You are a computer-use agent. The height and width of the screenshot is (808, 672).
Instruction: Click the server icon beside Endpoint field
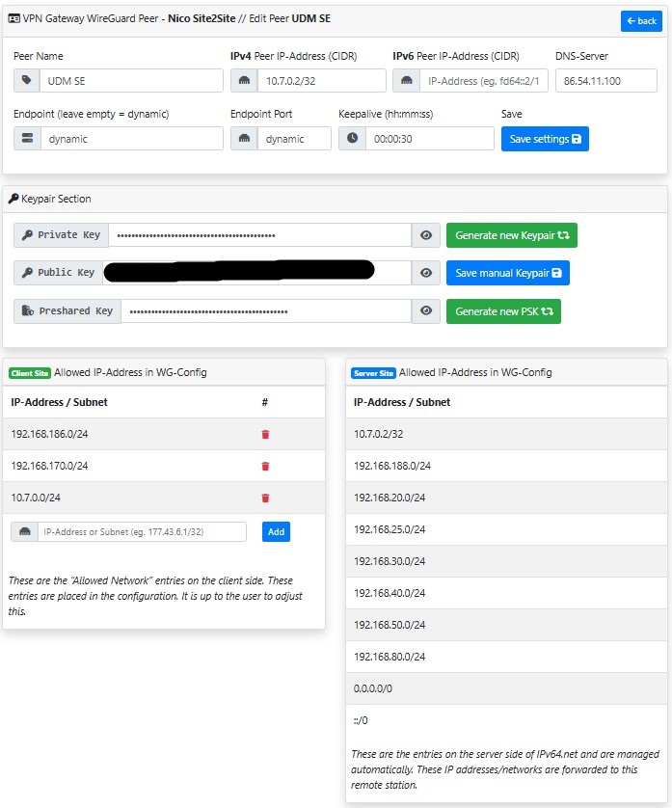pyautogui.click(x=27, y=139)
